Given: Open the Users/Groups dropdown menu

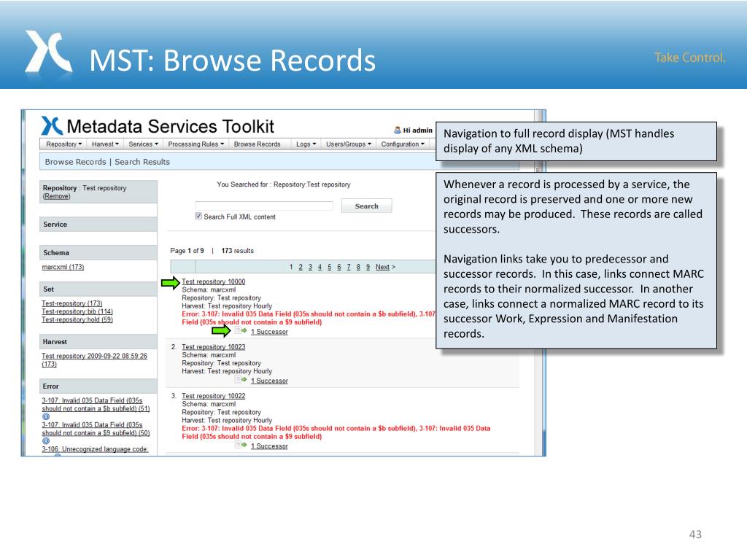Looking at the screenshot, I should tap(348, 144).
